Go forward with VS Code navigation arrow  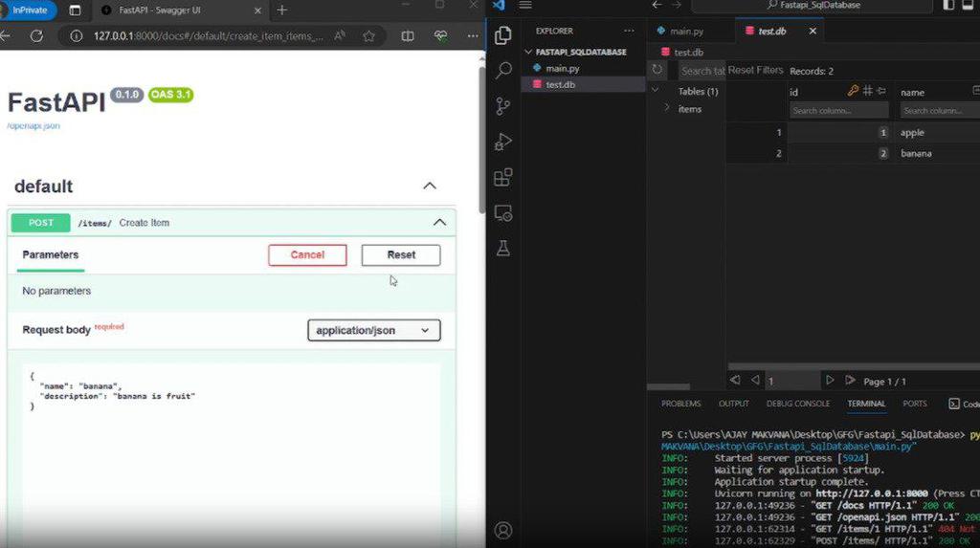tap(677, 5)
